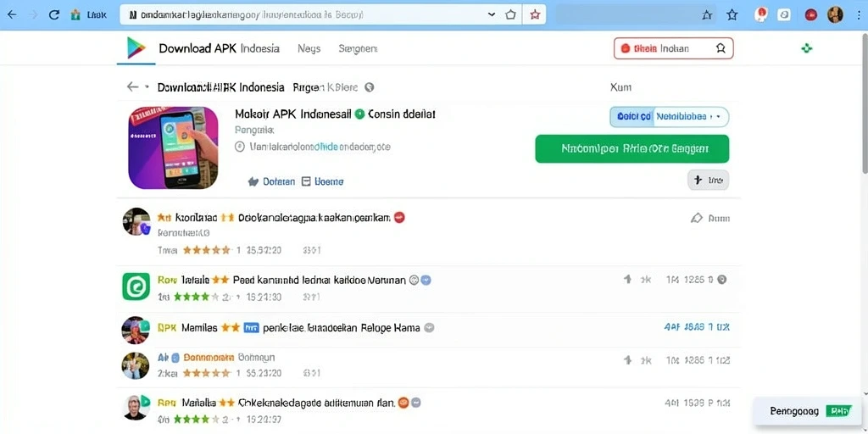Screen dimensions: 868x434
Task: Click the browser forward arrow
Action: click(33, 15)
